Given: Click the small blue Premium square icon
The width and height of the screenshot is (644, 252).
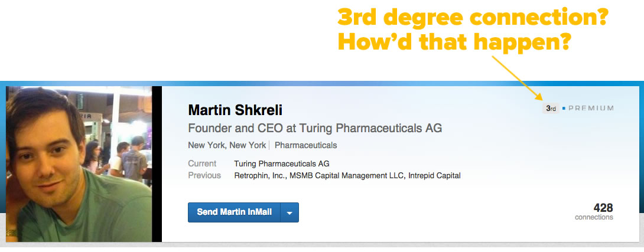Looking at the screenshot, I should tap(564, 109).
